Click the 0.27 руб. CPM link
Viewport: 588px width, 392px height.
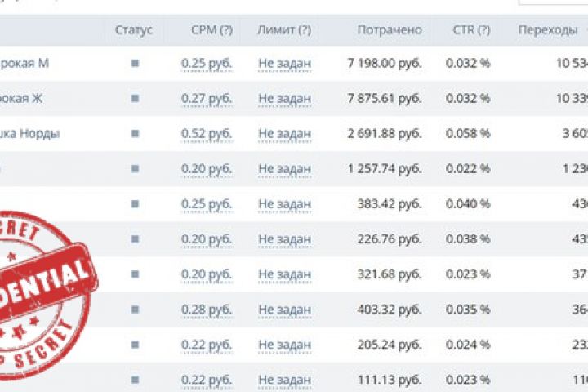(x=207, y=98)
